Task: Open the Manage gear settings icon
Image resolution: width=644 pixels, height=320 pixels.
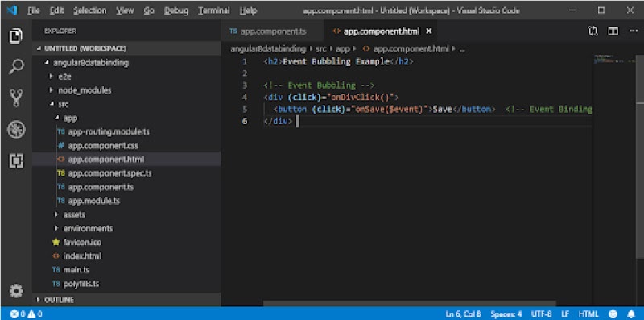Action: (16, 291)
